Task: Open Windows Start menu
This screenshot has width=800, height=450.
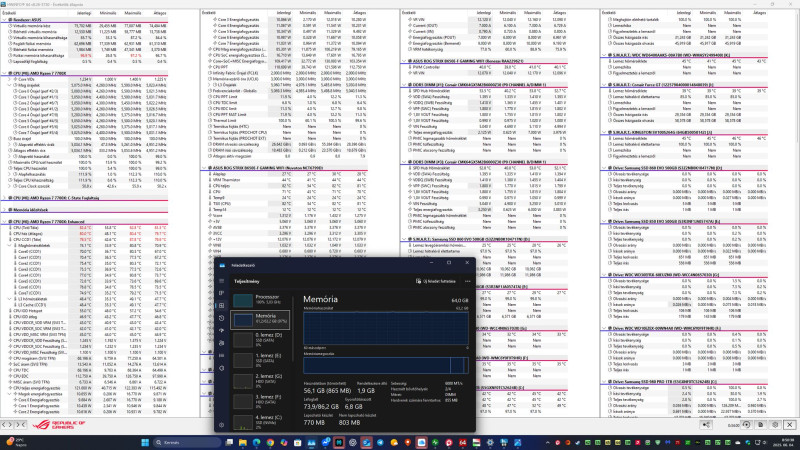Action: (x=145, y=442)
